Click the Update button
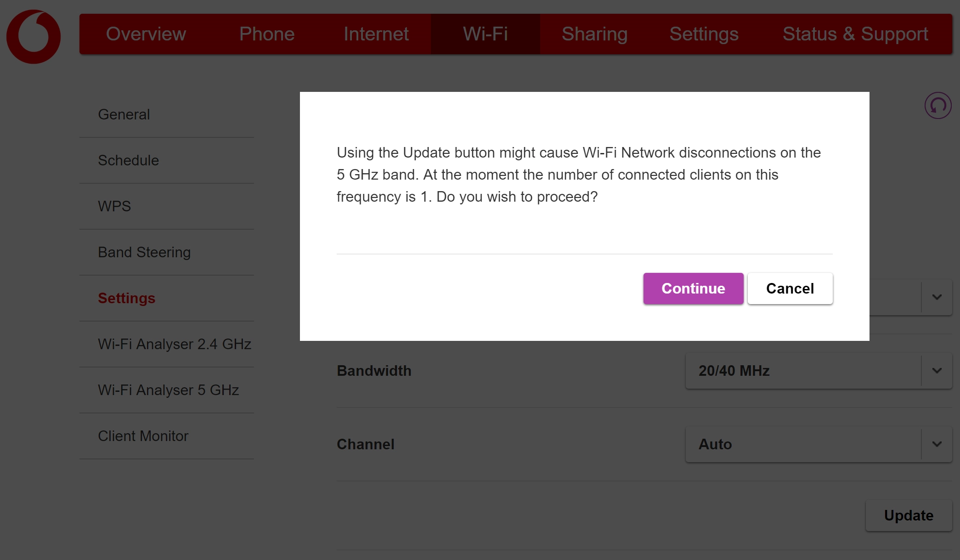The width and height of the screenshot is (960, 560). click(x=908, y=515)
